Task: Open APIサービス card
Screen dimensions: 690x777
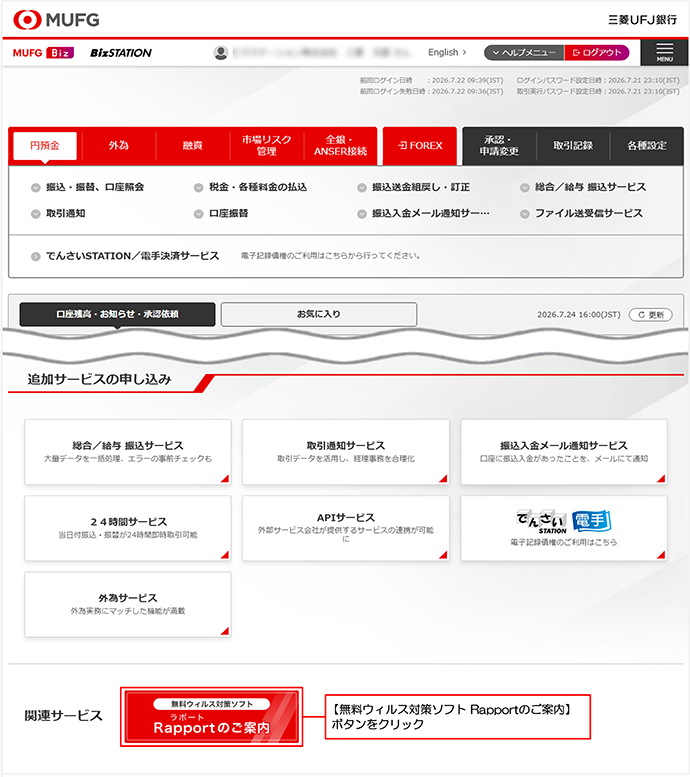Action: pyautogui.click(x=346, y=528)
